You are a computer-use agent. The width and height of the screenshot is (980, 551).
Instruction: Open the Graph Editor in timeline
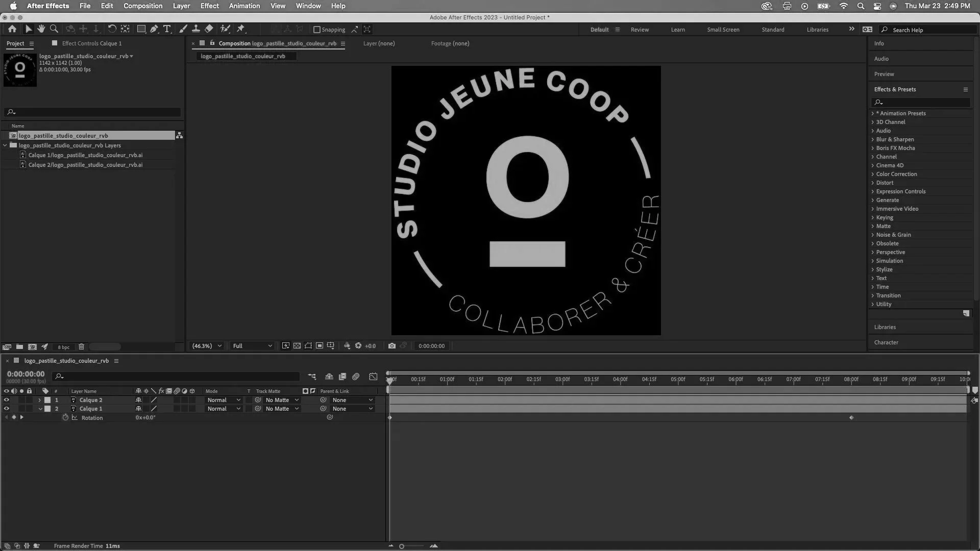pos(373,377)
